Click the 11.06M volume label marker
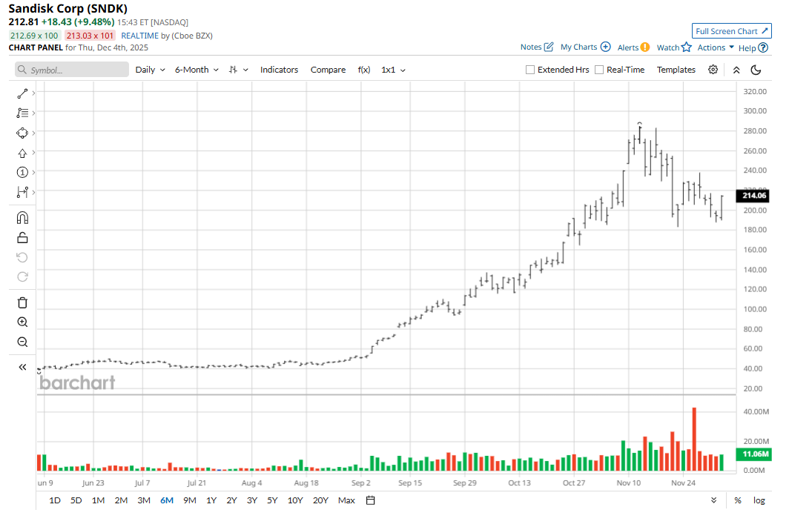Screen dimensions: 812x530 point(754,454)
